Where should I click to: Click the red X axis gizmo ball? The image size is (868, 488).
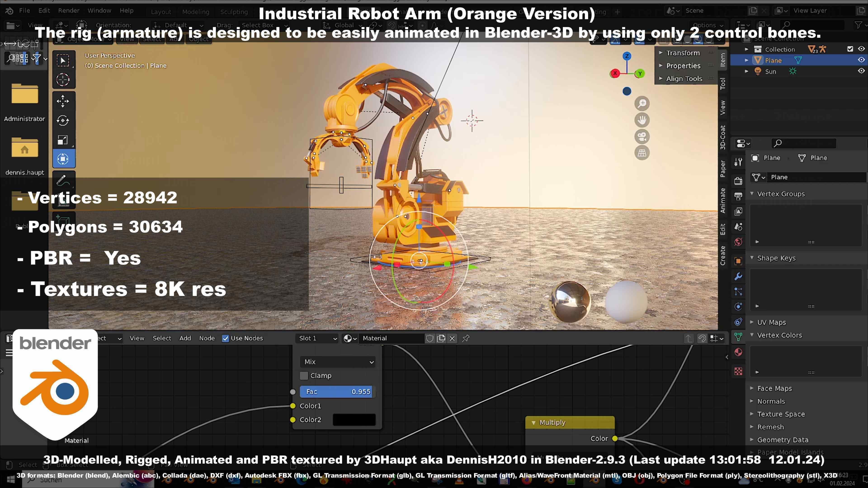[615, 73]
